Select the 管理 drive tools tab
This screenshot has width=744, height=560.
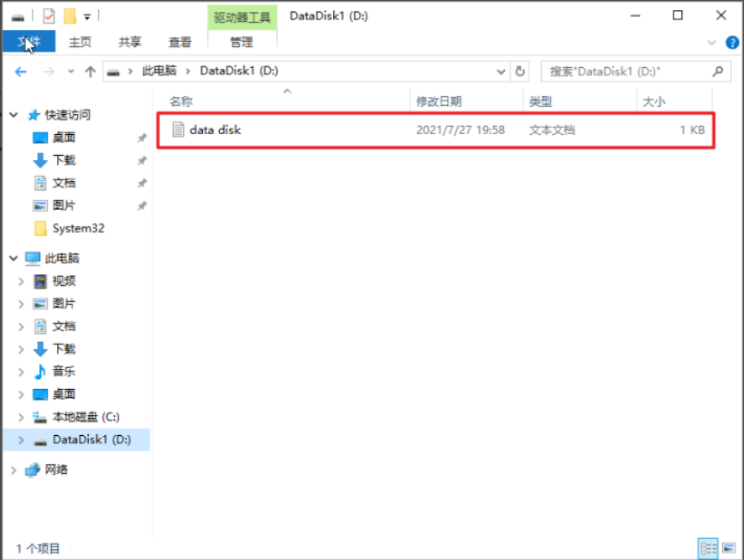coord(242,42)
